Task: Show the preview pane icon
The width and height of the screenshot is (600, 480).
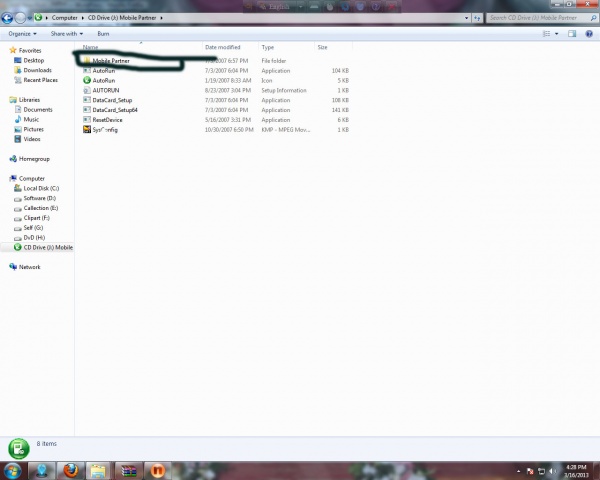Action: [572, 34]
